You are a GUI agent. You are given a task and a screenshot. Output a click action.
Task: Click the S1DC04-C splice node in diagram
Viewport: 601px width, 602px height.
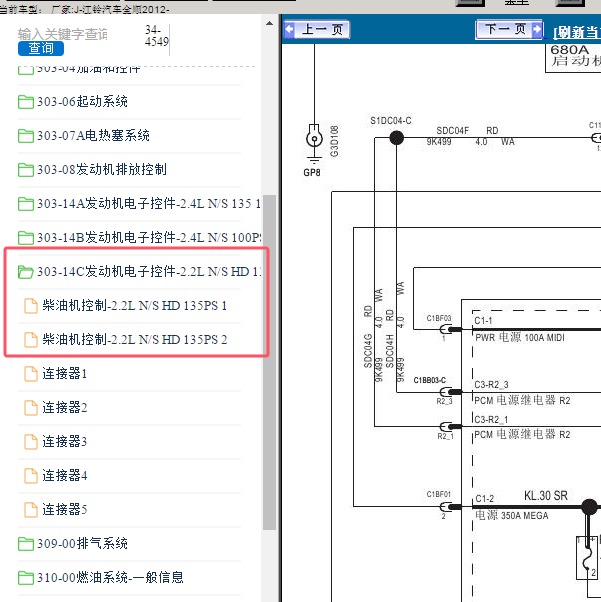pyautogui.click(x=396, y=137)
